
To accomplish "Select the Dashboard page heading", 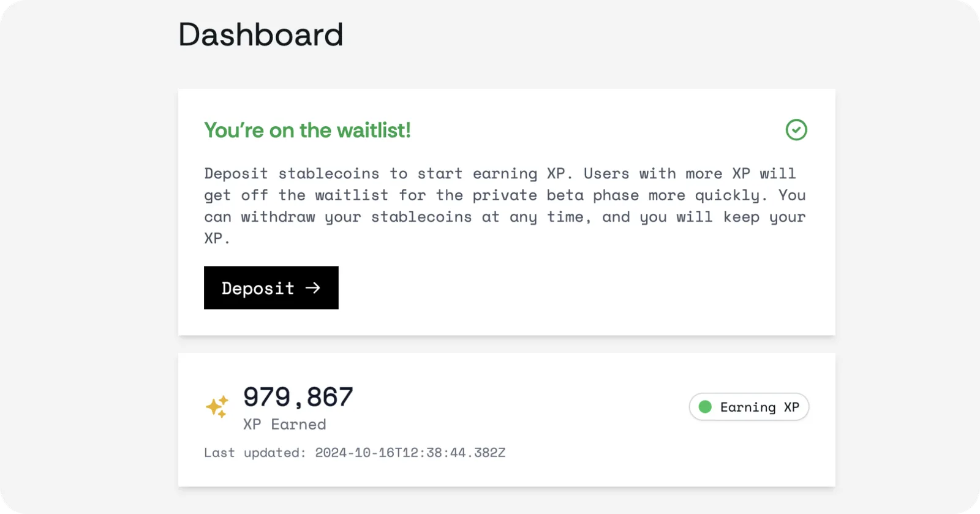I will coord(260,34).
